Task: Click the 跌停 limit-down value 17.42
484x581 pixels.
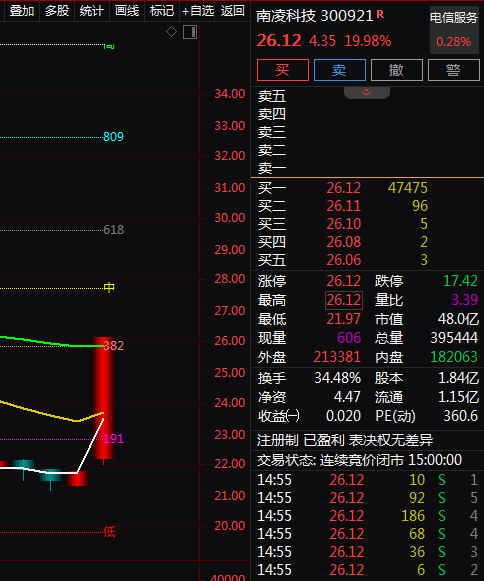Action: pos(460,281)
